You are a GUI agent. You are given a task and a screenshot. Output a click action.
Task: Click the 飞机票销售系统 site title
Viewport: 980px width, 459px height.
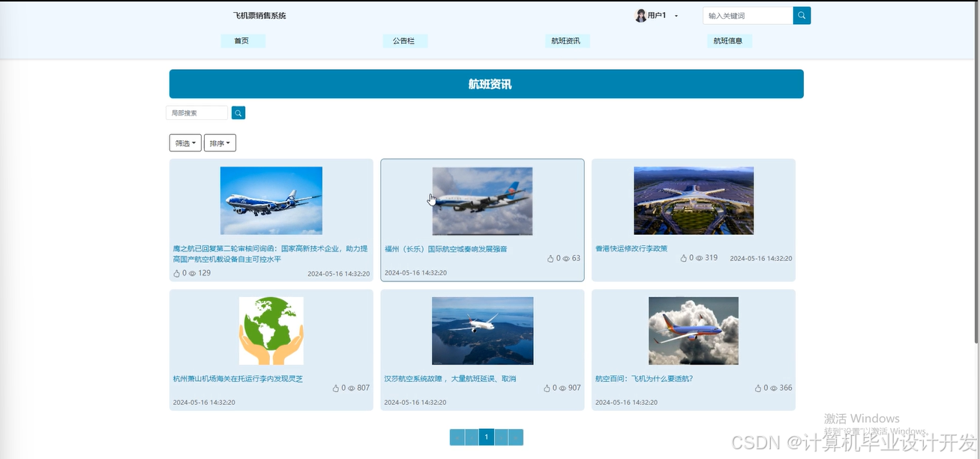click(259, 16)
